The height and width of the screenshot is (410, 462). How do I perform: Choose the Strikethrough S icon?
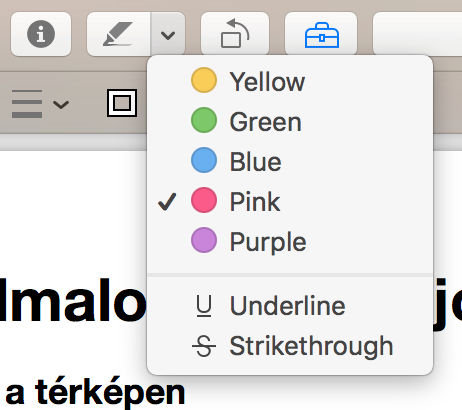(204, 346)
